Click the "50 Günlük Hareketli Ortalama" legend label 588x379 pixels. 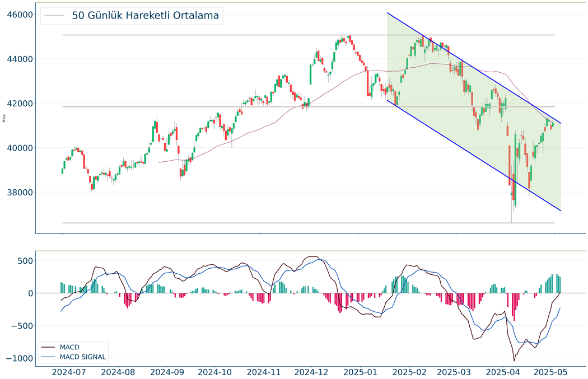pos(145,15)
